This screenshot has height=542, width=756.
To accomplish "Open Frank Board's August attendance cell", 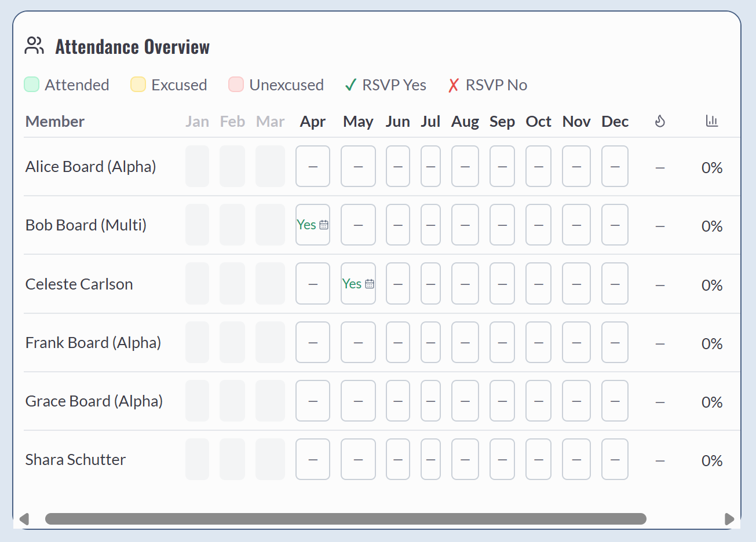I will [465, 342].
